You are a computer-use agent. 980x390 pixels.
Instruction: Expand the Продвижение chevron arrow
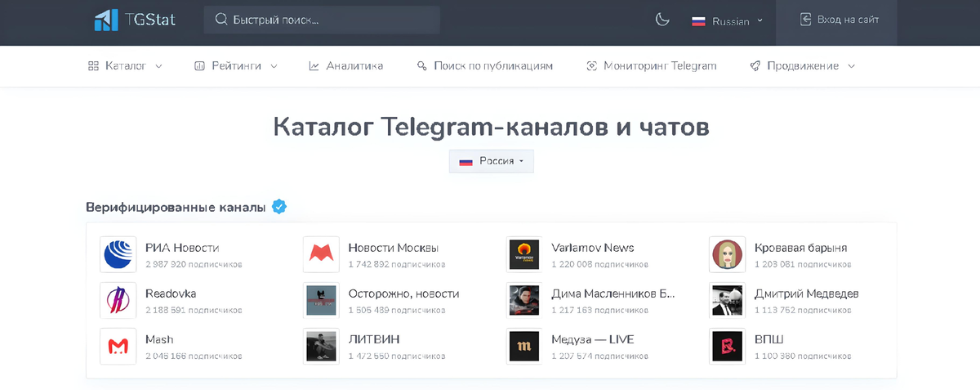coord(852,66)
